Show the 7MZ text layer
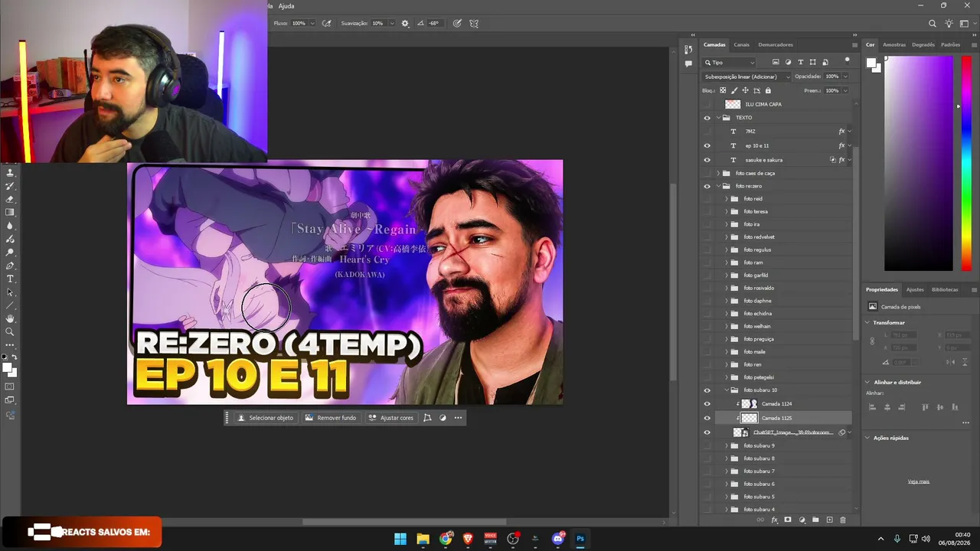Image resolution: width=980 pixels, height=551 pixels. (x=707, y=132)
